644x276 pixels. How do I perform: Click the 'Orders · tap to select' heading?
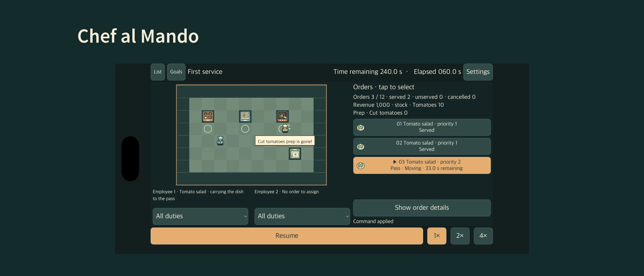384,87
